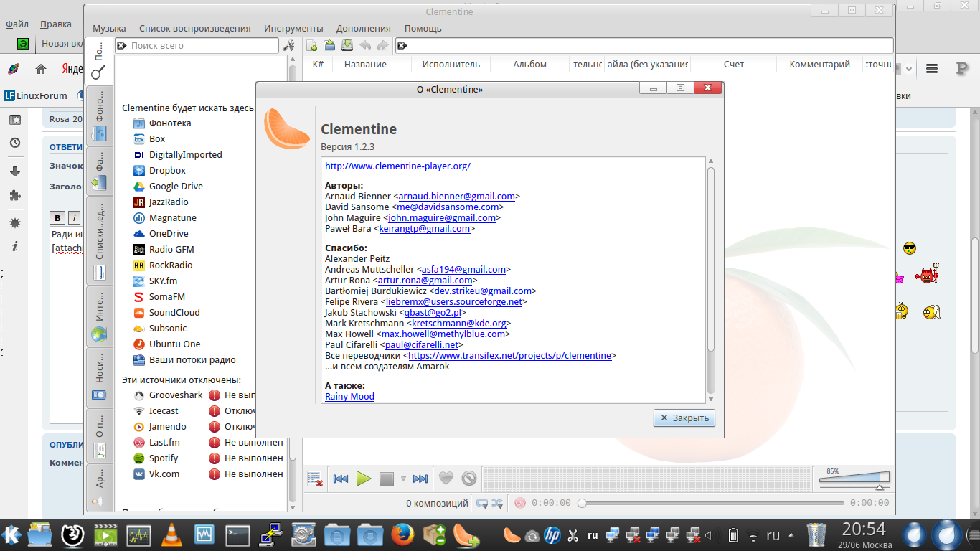Click the browser Bold B button
The height and width of the screenshot is (551, 980).
pyautogui.click(x=58, y=218)
